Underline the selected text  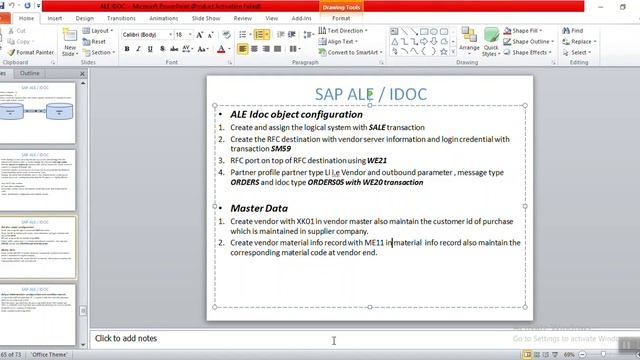[x=150, y=49]
